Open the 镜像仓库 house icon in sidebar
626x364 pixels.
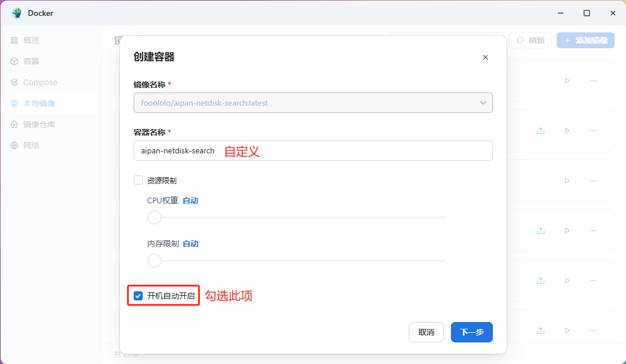click(14, 124)
